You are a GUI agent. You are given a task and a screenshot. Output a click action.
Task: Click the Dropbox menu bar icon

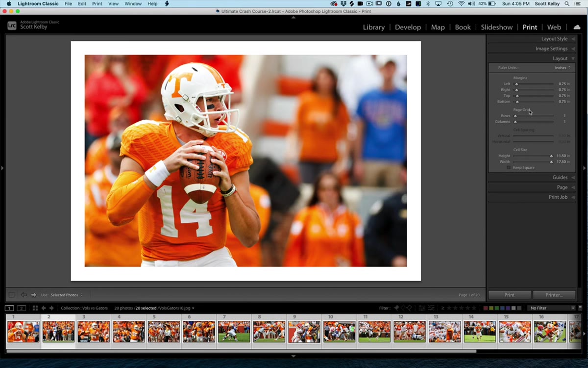click(343, 3)
